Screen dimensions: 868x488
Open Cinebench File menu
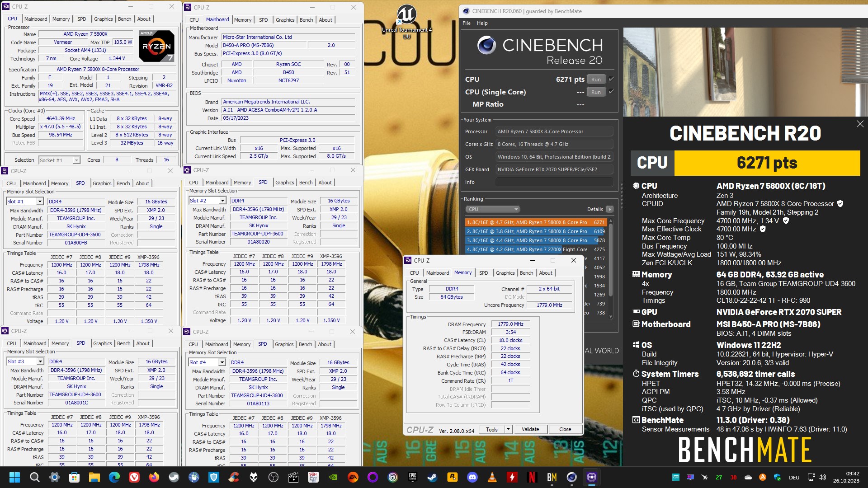point(467,23)
